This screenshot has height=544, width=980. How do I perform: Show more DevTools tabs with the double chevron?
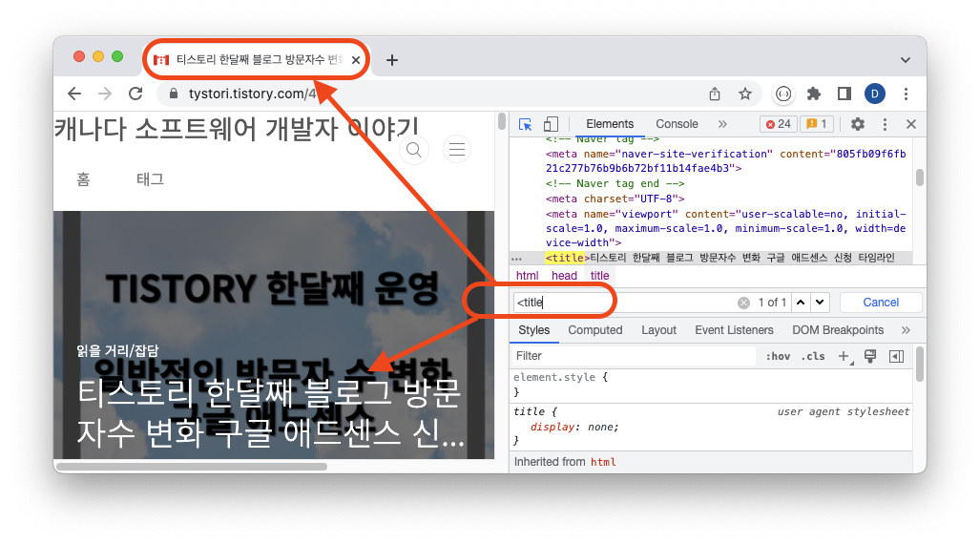point(722,124)
